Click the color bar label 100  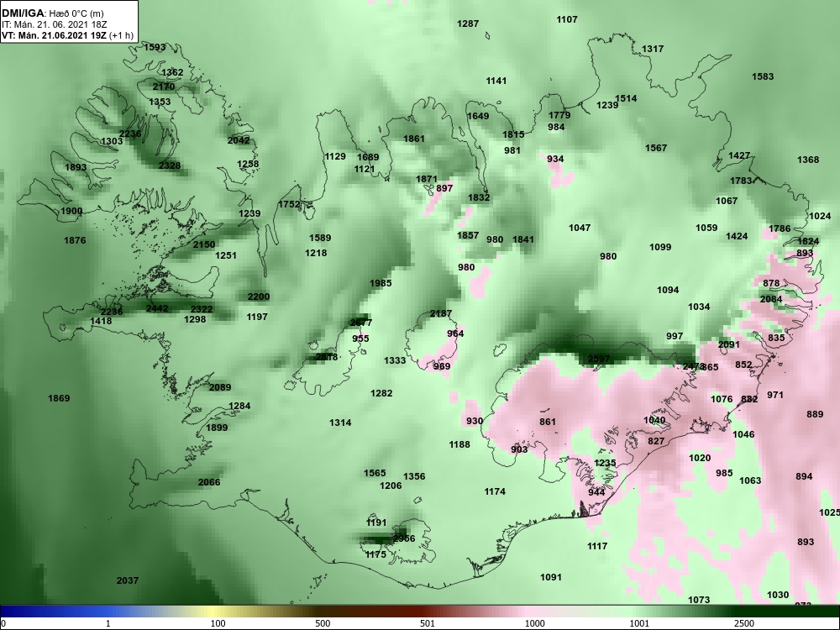click(x=218, y=623)
